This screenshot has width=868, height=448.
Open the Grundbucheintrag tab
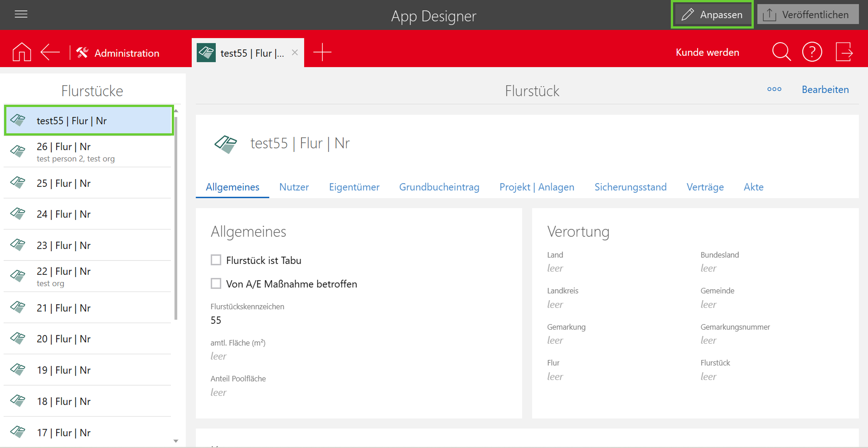pos(439,187)
